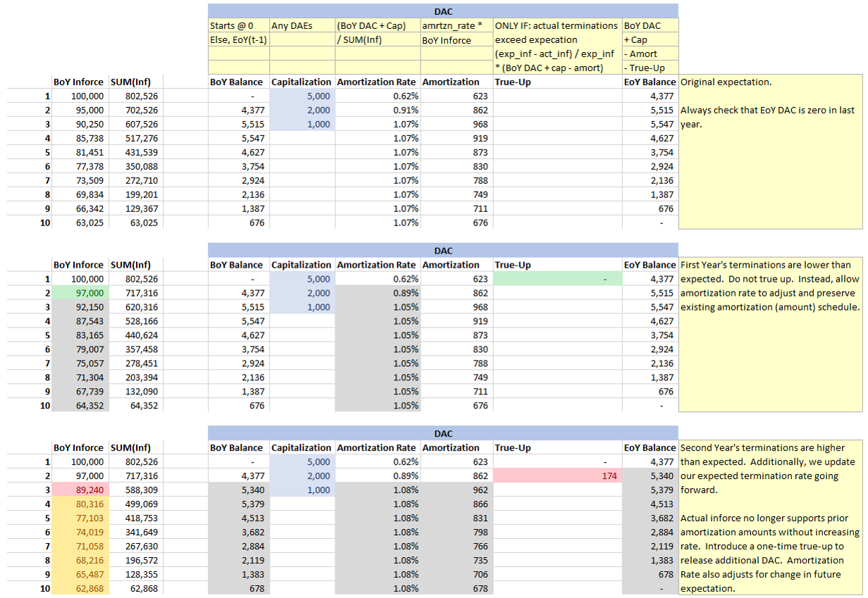Click the 702,526 SUM(Inf) cell
This screenshot has height=598, width=868.
[135, 110]
